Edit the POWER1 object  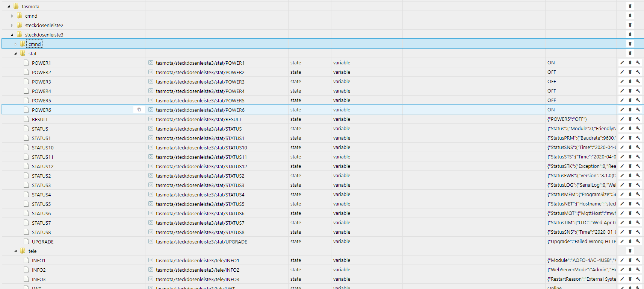[622, 63]
